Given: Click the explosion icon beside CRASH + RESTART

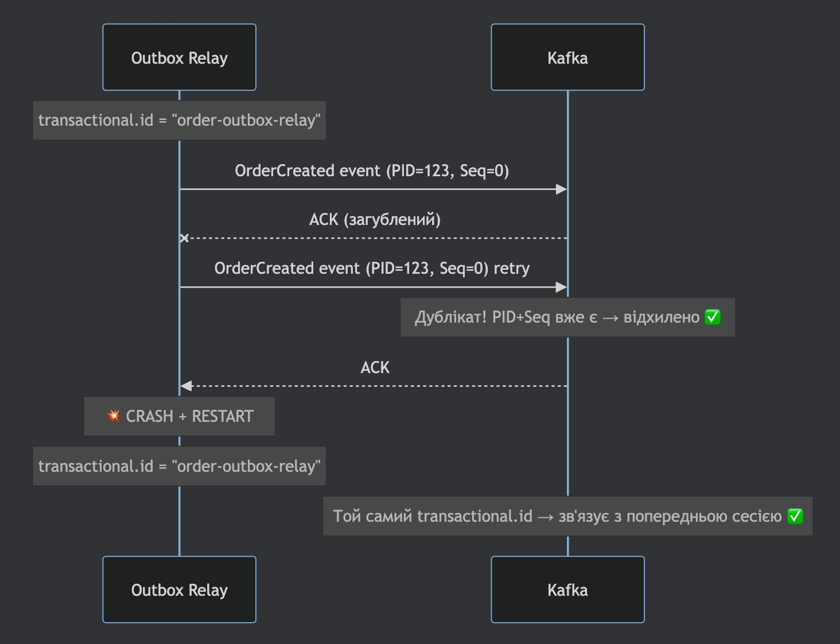Looking at the screenshot, I should tap(114, 416).
